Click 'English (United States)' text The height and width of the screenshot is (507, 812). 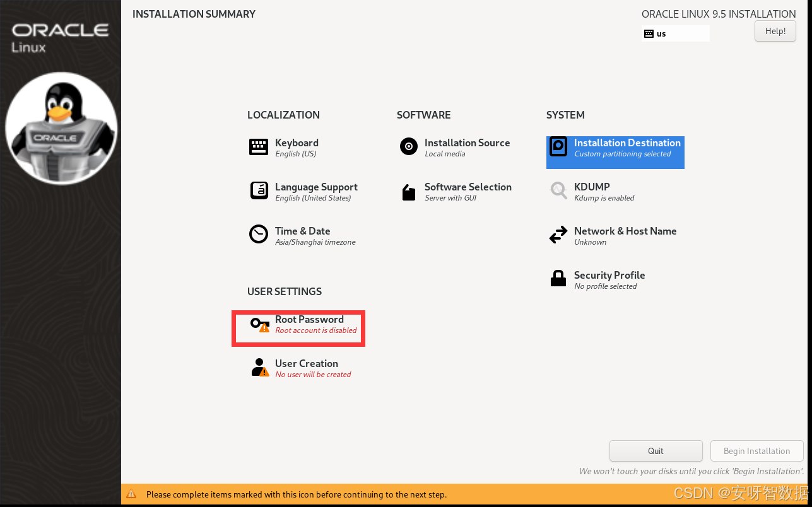click(313, 198)
